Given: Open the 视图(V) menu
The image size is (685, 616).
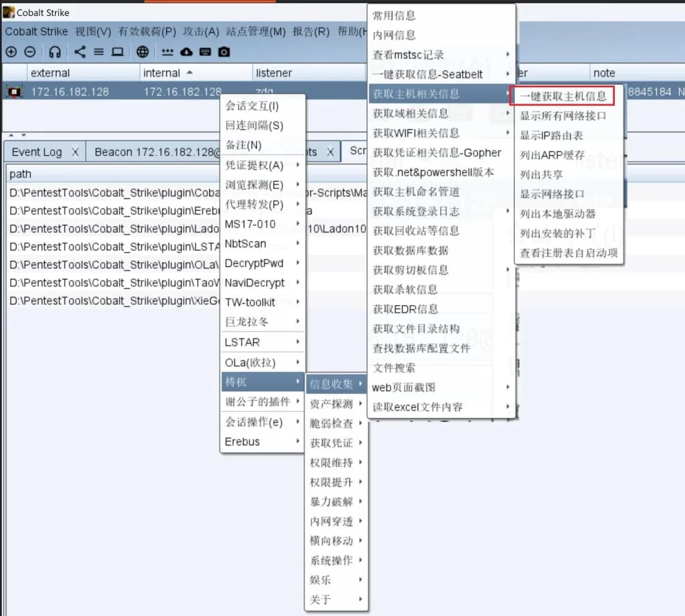Looking at the screenshot, I should [x=93, y=31].
